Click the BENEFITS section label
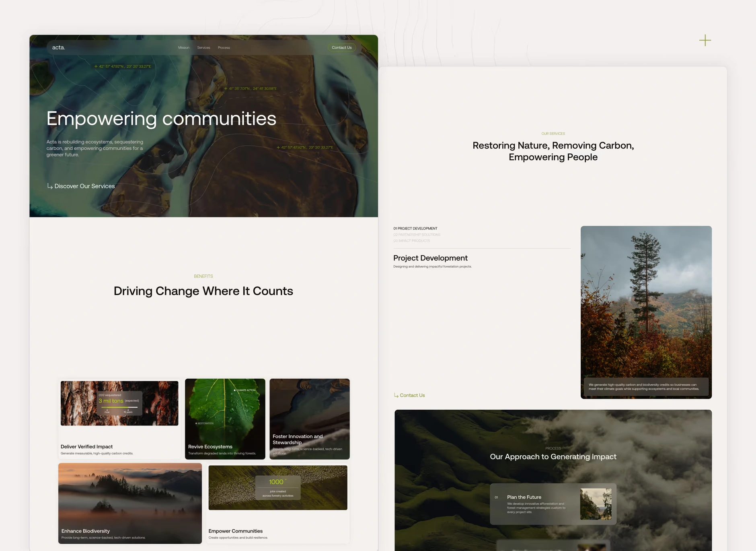 tap(203, 276)
